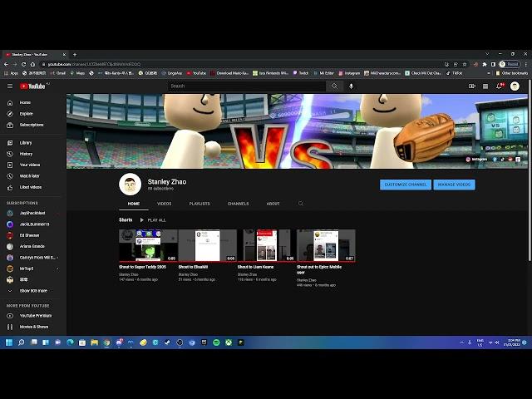Click the search magnifier button

[x=334, y=86]
